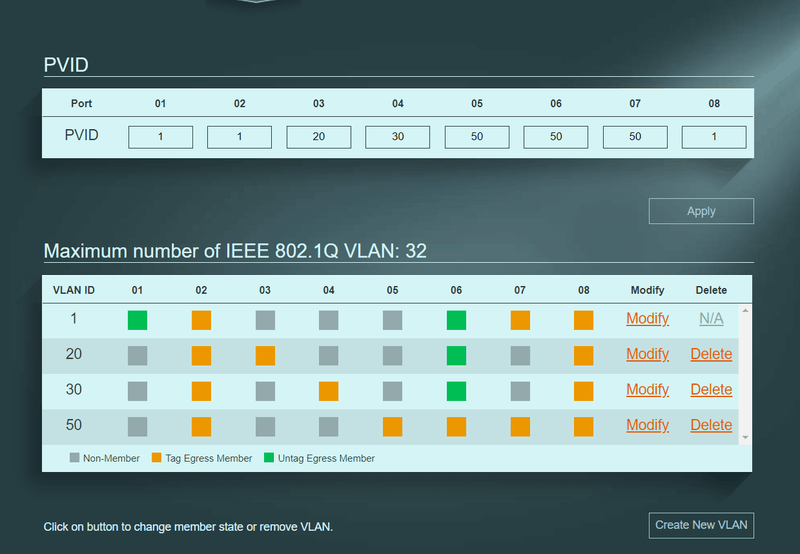Toggle VLAN 50 port 02 orange square

(201, 426)
